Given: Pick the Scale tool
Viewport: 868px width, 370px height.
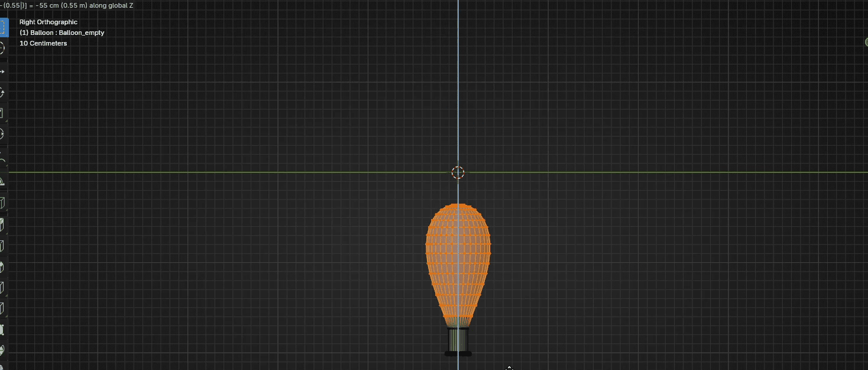Looking at the screenshot, I should [3, 113].
